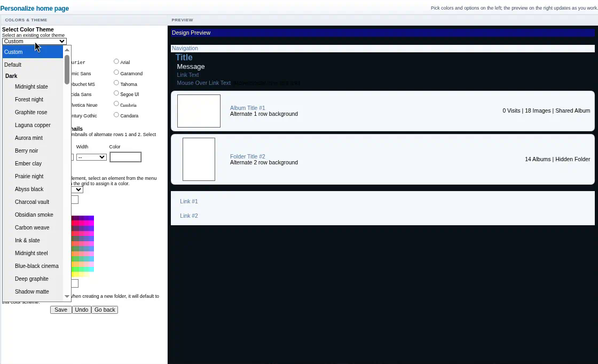Image resolution: width=598 pixels, height=364 pixels.
Task: Choose Shadow matte theme
Action: point(33,291)
